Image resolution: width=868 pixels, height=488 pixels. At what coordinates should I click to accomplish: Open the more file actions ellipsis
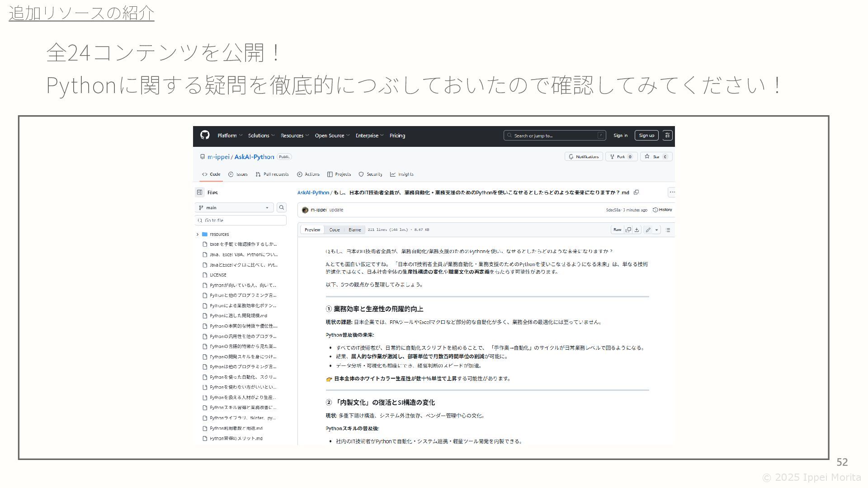(672, 192)
